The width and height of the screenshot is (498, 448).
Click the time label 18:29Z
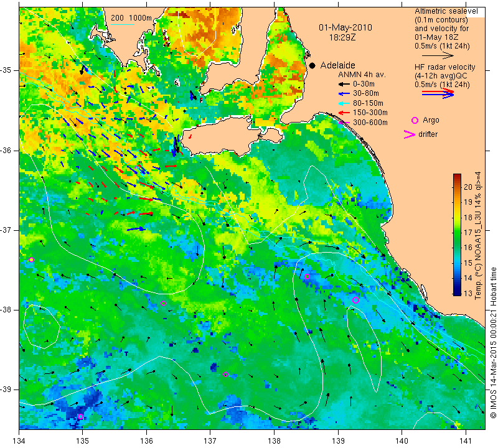pyautogui.click(x=342, y=37)
